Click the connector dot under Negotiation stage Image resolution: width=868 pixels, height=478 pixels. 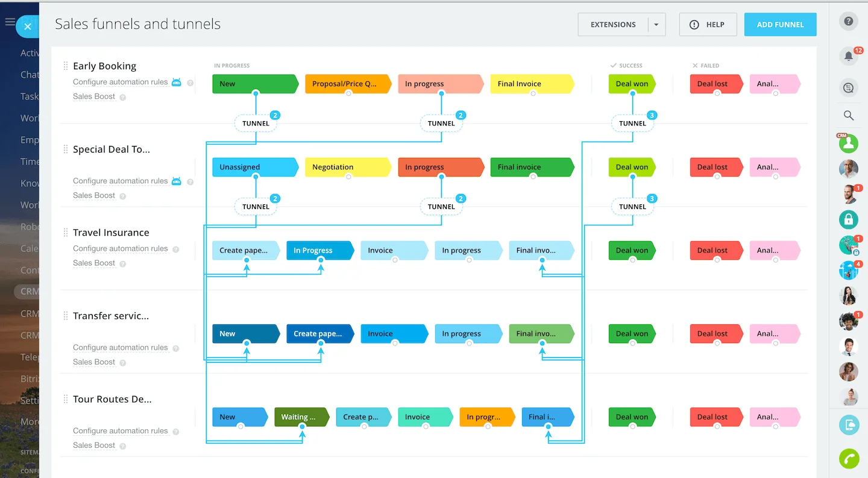click(x=348, y=177)
